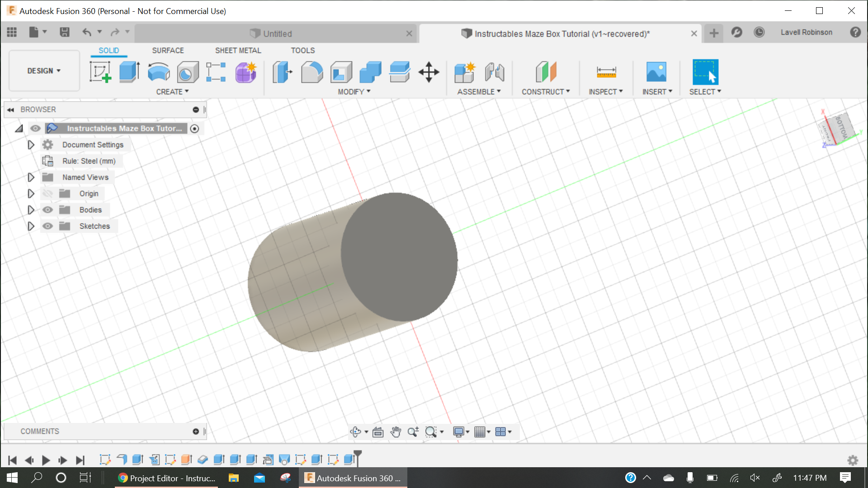Open the DESIGN workspace dropdown
Screen dimensions: 868x488
(44, 71)
